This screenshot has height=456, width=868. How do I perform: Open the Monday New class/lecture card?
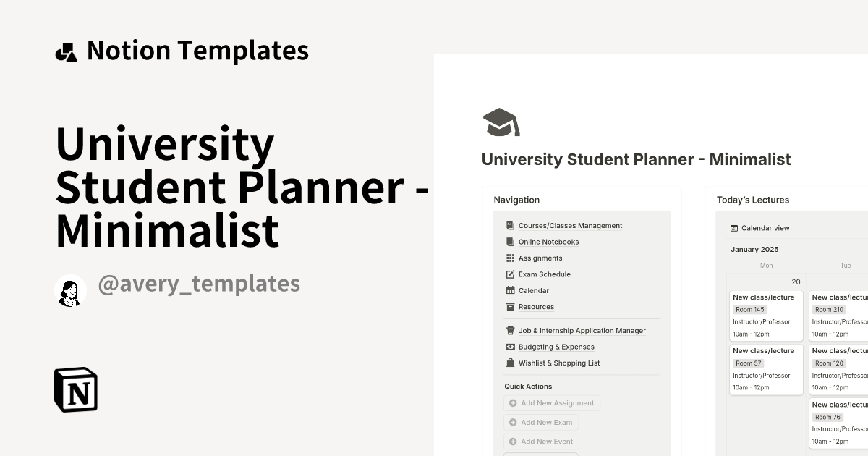pyautogui.click(x=765, y=314)
